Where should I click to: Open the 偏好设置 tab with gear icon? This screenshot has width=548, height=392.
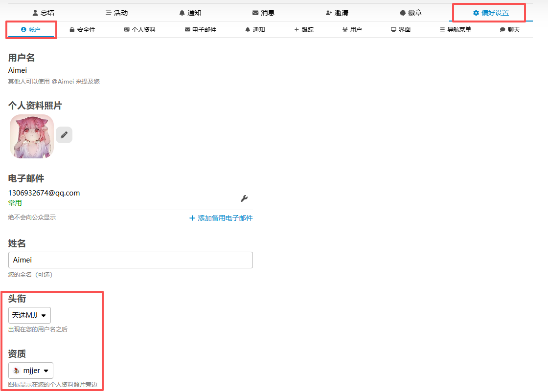(x=491, y=13)
